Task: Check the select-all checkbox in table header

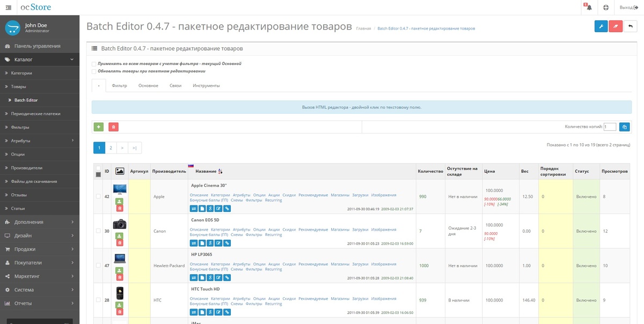Action: pos(98,168)
